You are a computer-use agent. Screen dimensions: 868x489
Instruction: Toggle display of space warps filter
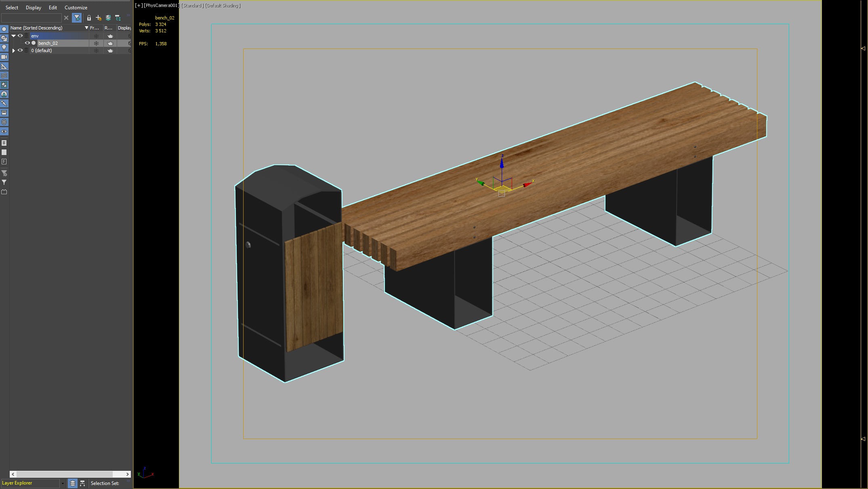coord(4,76)
